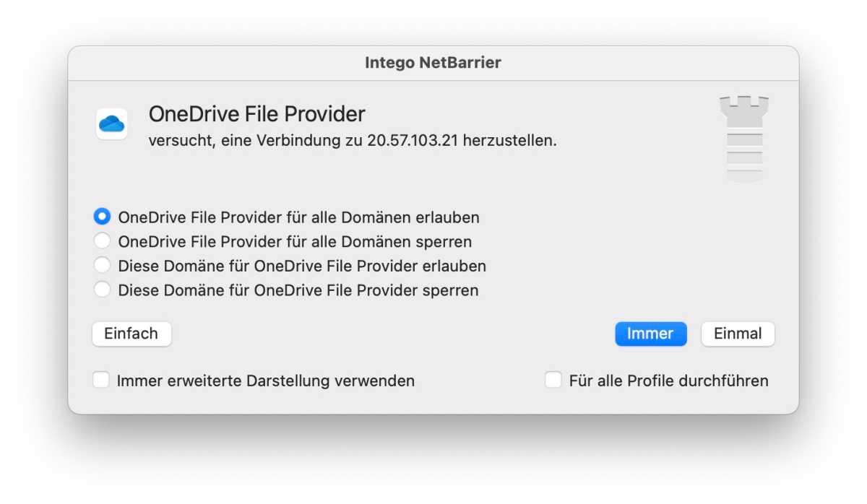
Task: Apply the choice once with Einmal
Action: click(x=738, y=334)
